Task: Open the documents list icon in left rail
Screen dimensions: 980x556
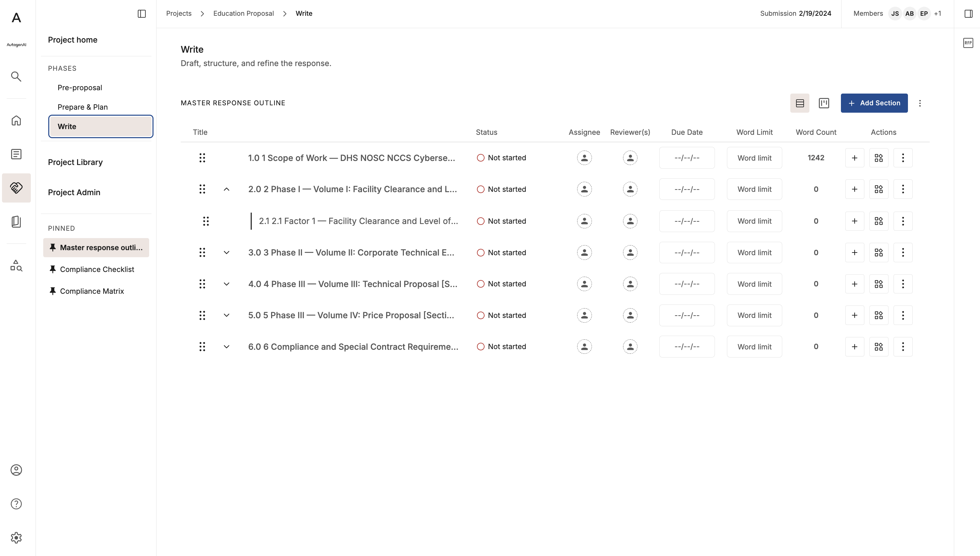Action: (16, 154)
